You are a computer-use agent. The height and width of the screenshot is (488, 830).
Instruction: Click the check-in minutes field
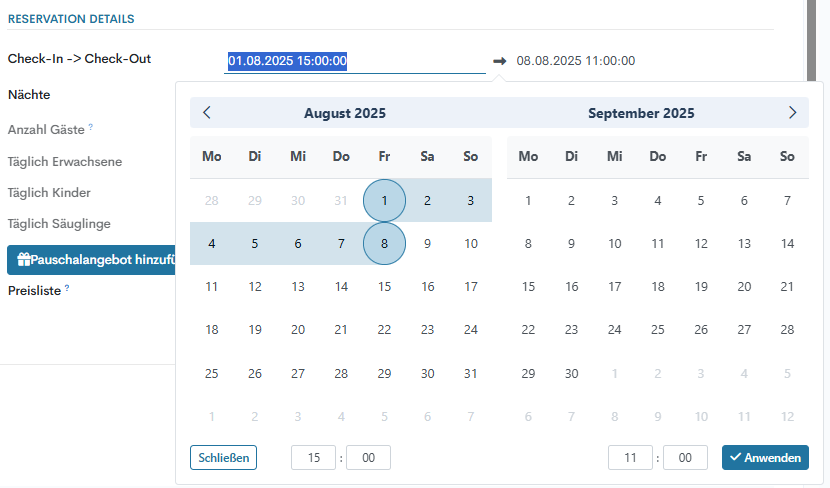click(368, 458)
